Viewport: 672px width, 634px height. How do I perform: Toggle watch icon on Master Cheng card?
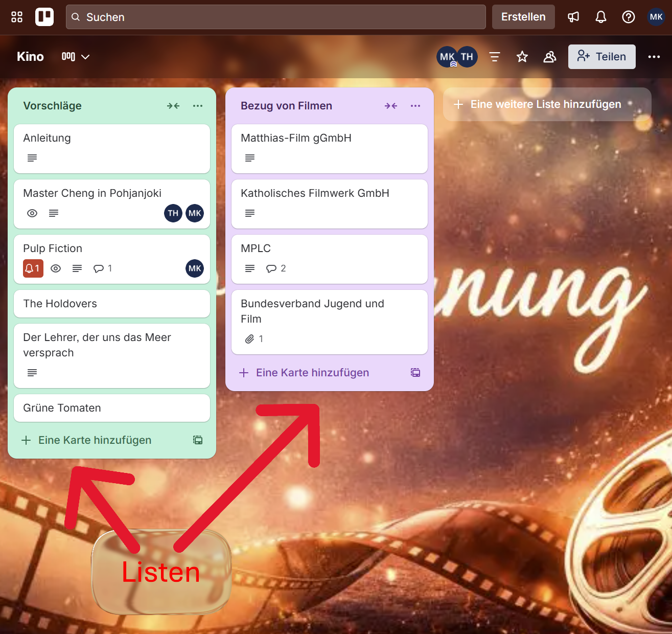[x=32, y=213]
